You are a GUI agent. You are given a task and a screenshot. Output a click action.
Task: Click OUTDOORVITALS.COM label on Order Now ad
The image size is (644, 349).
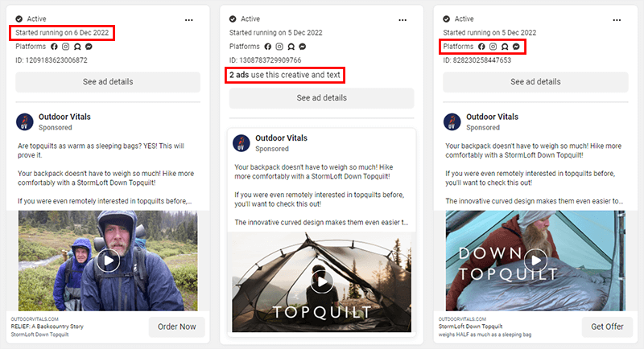pos(35,319)
